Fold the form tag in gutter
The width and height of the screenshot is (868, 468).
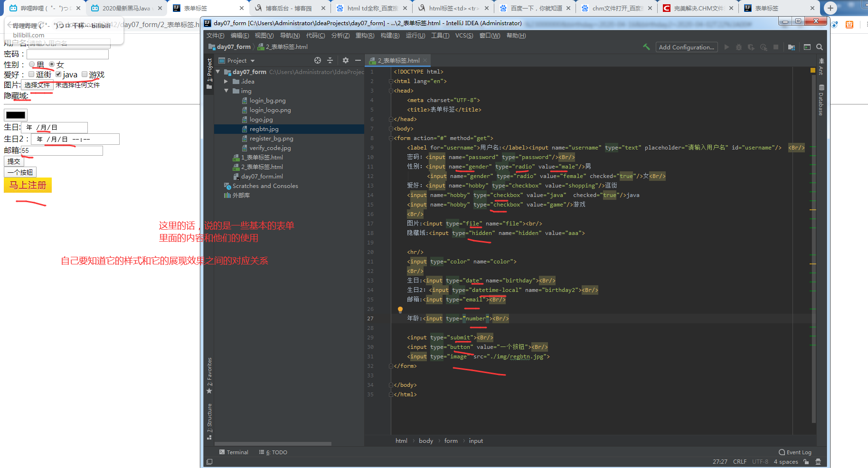pos(391,138)
